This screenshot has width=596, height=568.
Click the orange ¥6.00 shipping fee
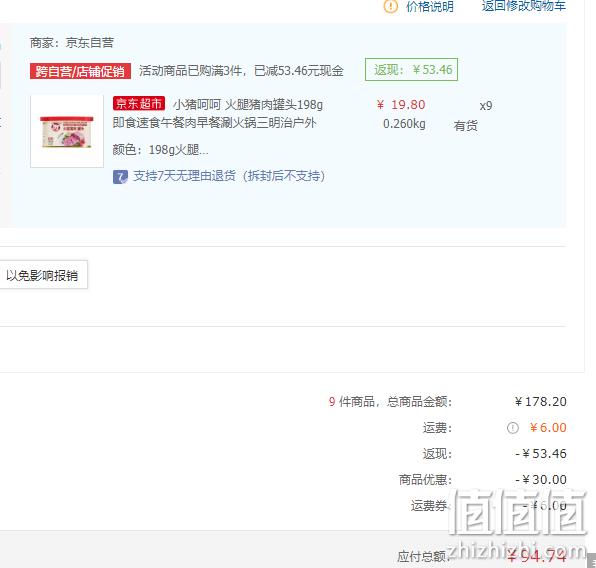click(548, 428)
